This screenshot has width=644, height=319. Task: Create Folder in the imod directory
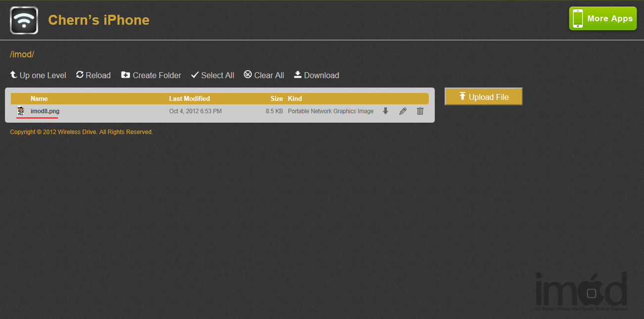coord(151,75)
